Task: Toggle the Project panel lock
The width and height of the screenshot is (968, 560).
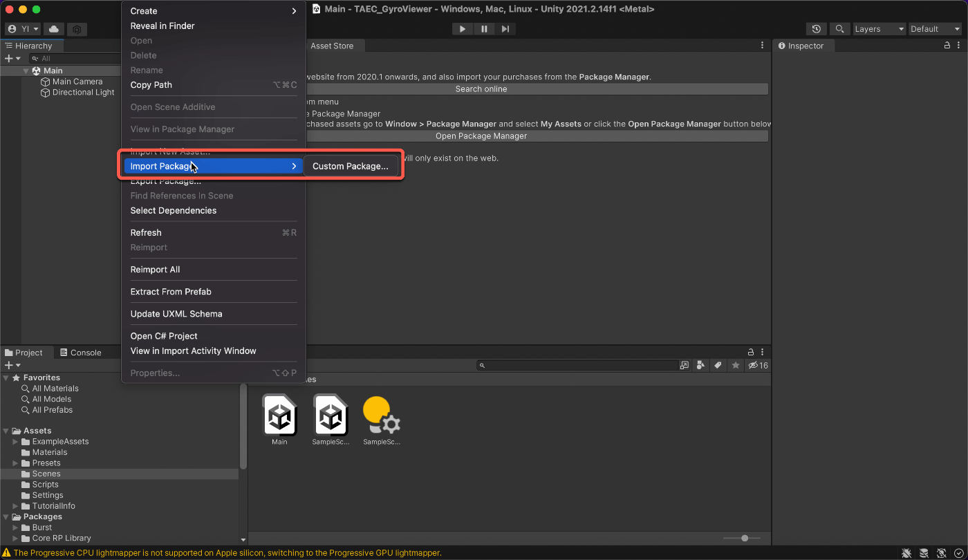Action: [x=750, y=353]
